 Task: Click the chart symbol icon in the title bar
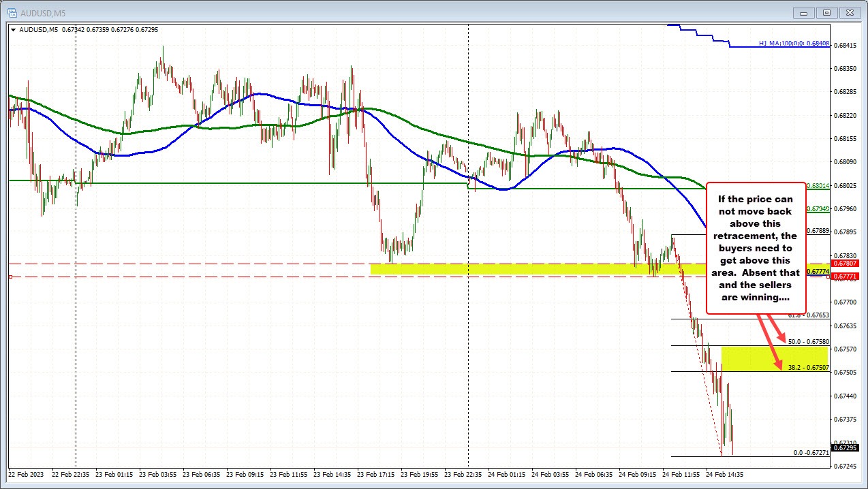[14, 12]
